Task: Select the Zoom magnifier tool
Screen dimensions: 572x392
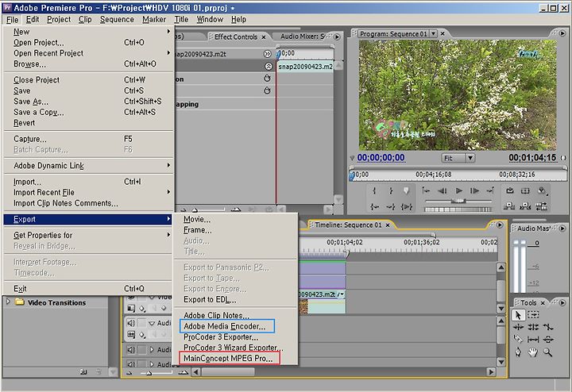Action: [547, 352]
